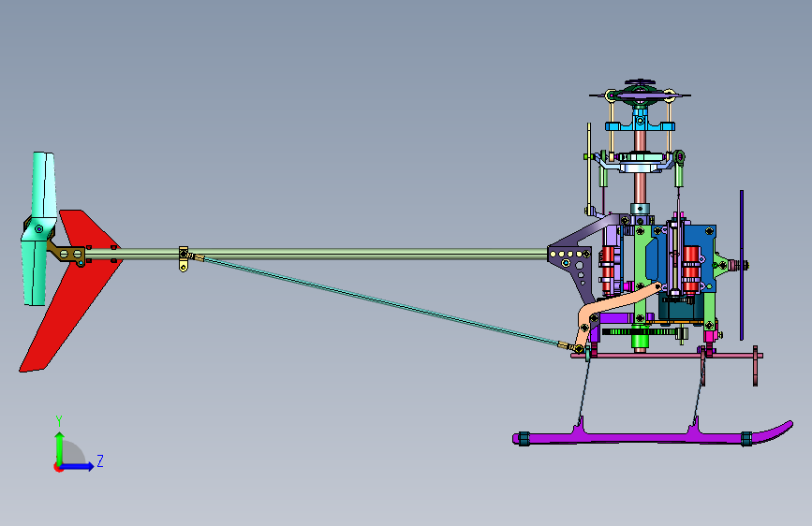The image size is (812, 526).
Task: Click the blue Z axis arrow of the triad
Action: click(78, 466)
